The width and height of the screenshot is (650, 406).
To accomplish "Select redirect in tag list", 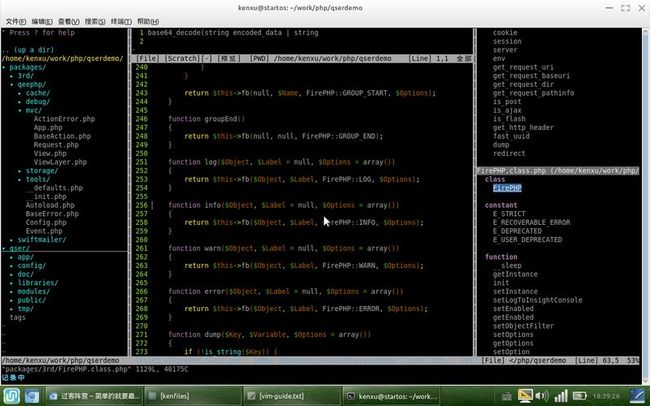I will (509, 153).
